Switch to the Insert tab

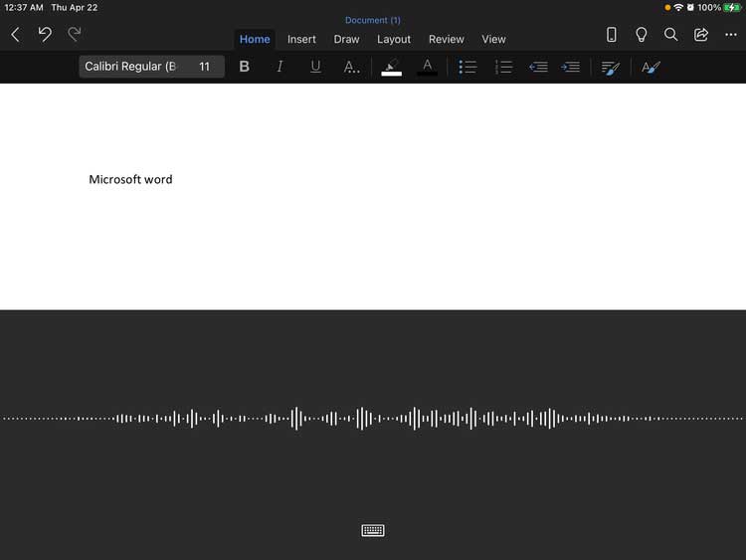(301, 40)
